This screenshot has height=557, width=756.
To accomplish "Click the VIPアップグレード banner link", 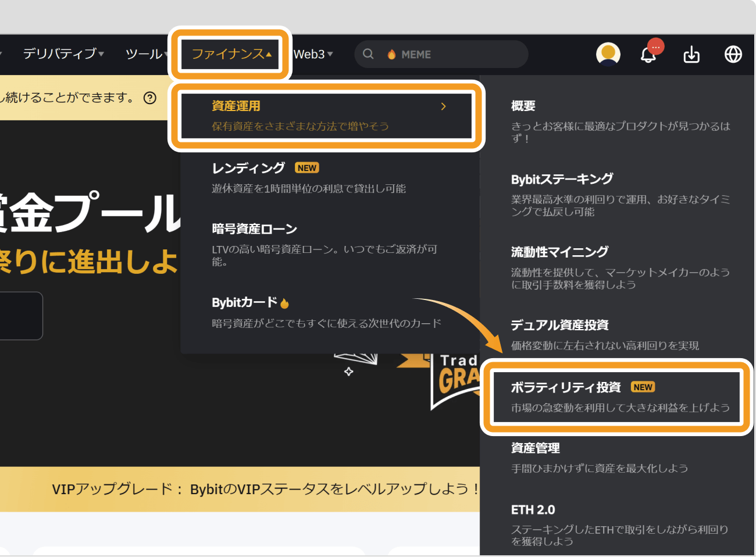I will [x=265, y=489].
